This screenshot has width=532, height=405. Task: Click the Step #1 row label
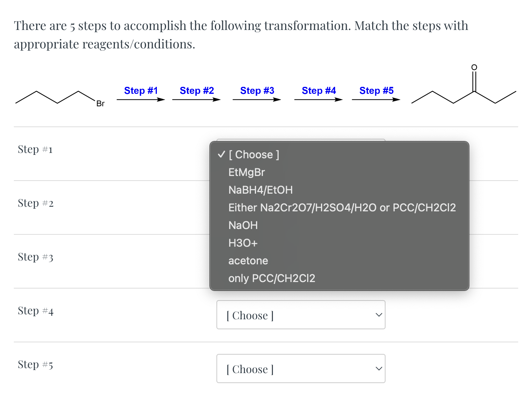coord(35,149)
